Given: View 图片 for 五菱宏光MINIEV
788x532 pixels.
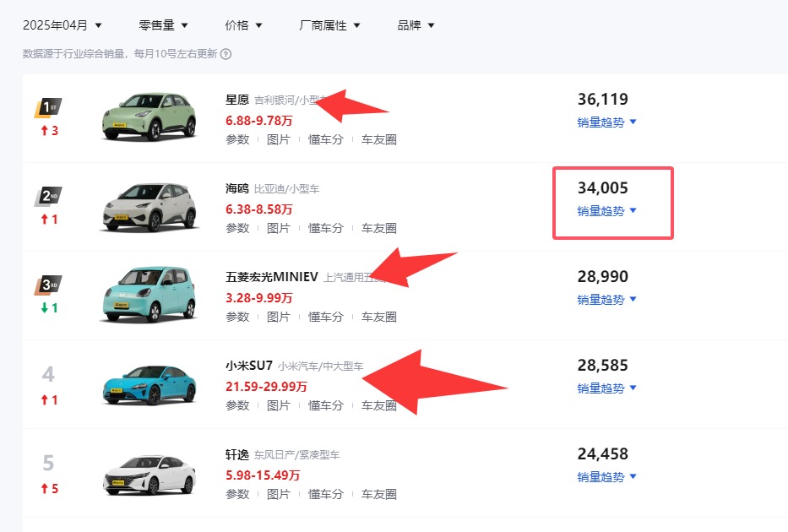Looking at the screenshot, I should [x=279, y=317].
